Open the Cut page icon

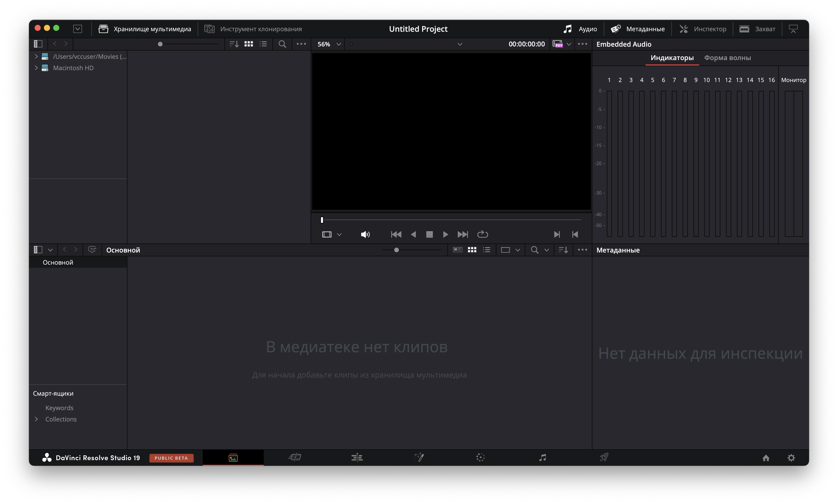[x=295, y=458]
